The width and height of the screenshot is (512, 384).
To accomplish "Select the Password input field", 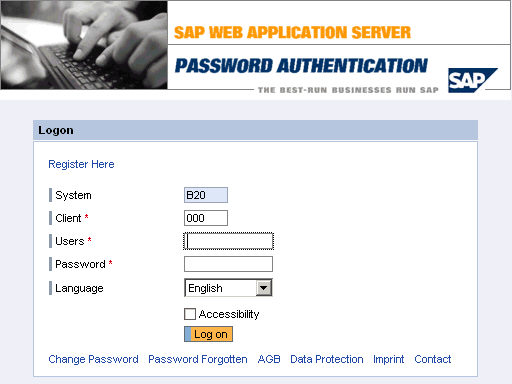I will (228, 264).
